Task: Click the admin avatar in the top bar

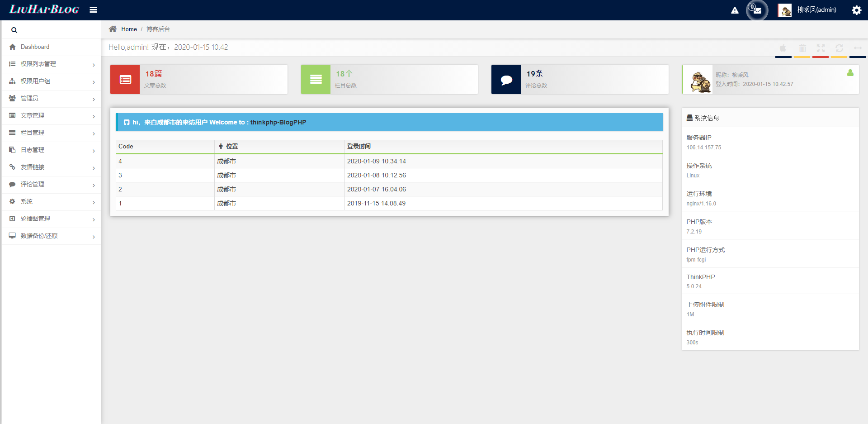Action: [785, 10]
